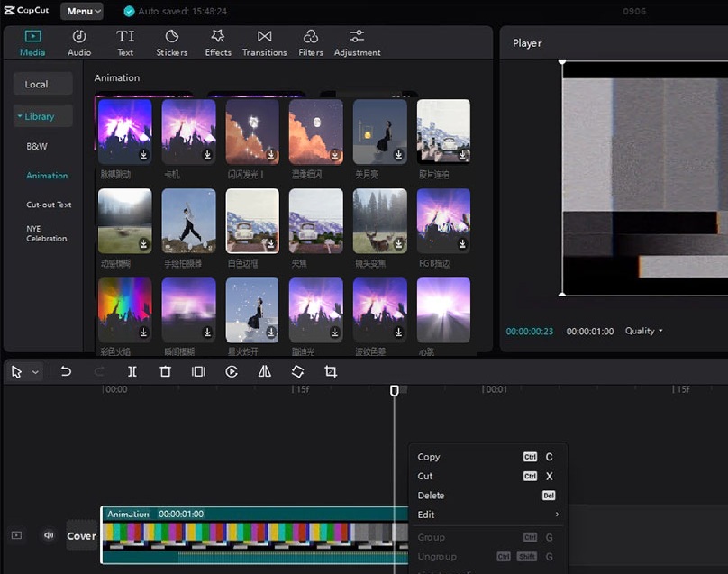728x574 pixels.
Task: Open the Transitions panel
Action: tap(264, 41)
